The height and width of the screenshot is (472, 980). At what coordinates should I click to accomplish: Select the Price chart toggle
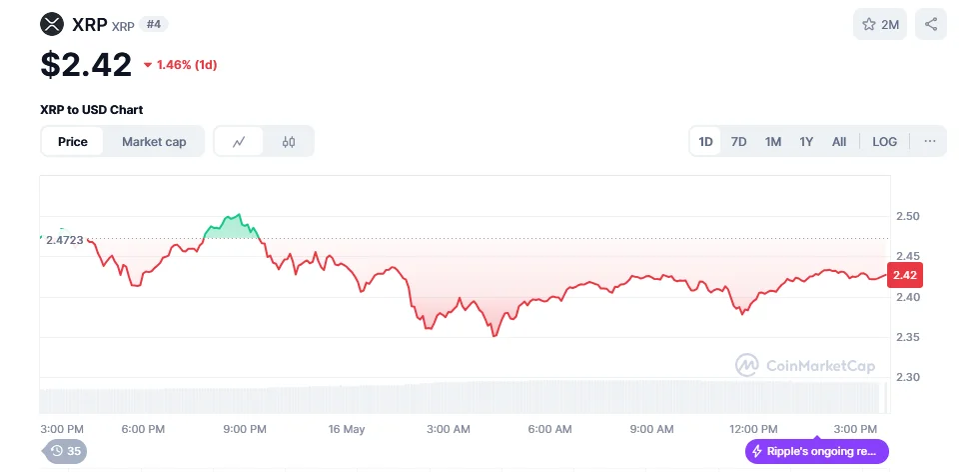tap(73, 142)
